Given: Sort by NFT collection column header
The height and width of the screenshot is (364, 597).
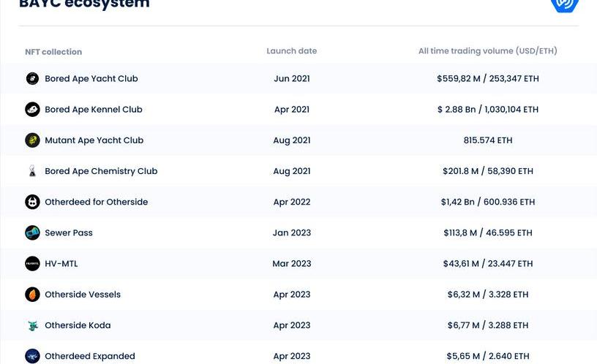Looking at the screenshot, I should [x=53, y=52].
